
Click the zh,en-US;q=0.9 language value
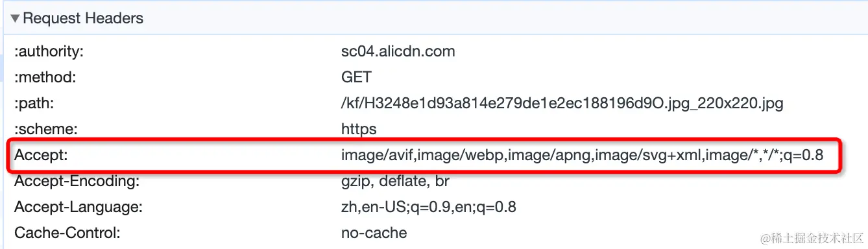pos(429,207)
